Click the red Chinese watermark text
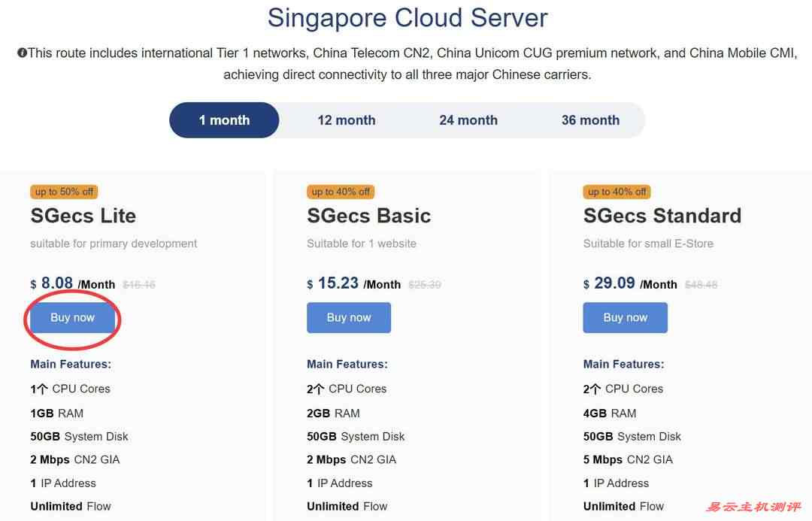The image size is (812, 521). coord(753,507)
